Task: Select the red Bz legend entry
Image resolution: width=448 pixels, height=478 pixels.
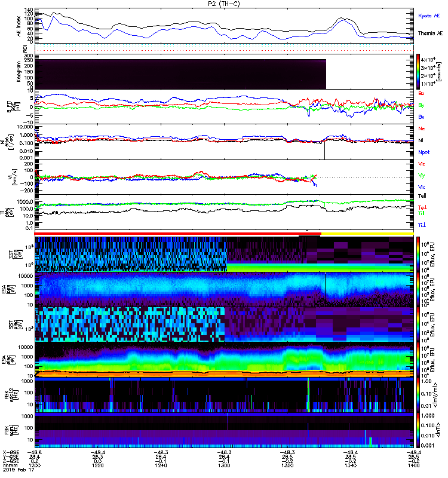Action: [x=422, y=94]
